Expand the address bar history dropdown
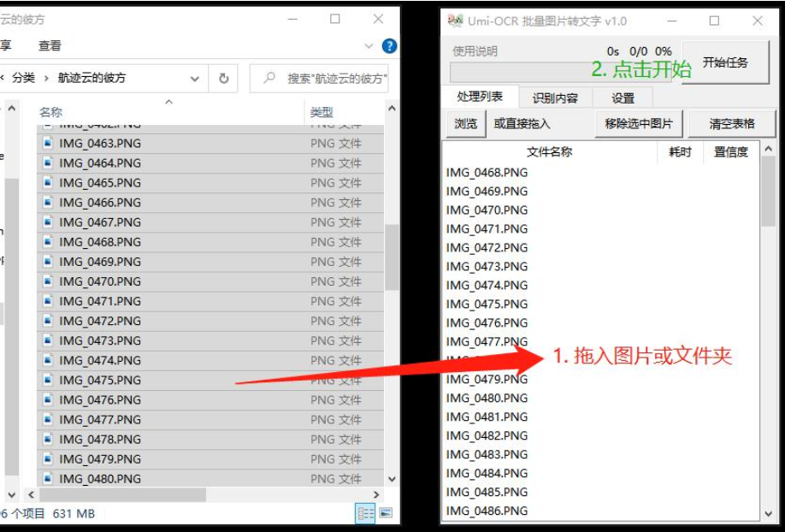 [195, 79]
